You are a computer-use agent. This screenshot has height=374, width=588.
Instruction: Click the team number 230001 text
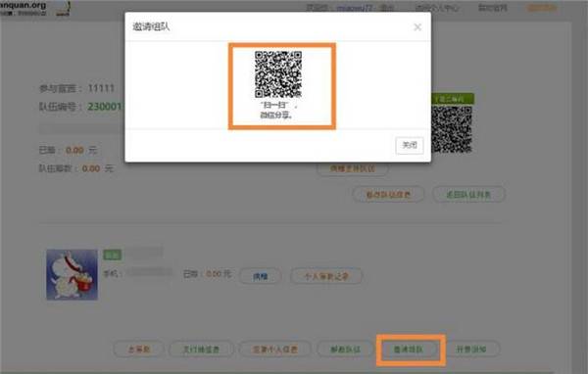(x=105, y=107)
